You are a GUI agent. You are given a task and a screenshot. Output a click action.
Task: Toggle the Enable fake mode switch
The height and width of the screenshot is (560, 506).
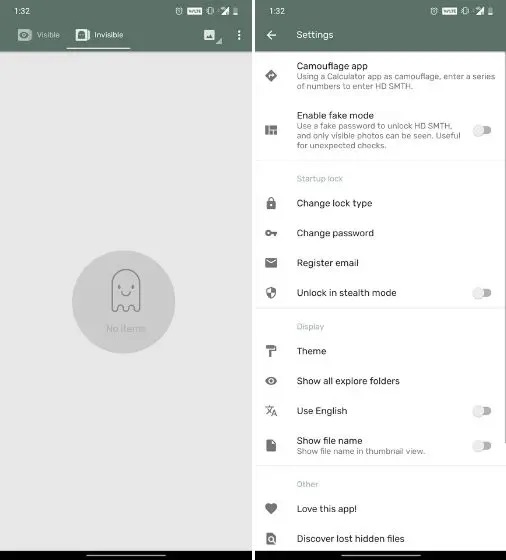(x=482, y=130)
